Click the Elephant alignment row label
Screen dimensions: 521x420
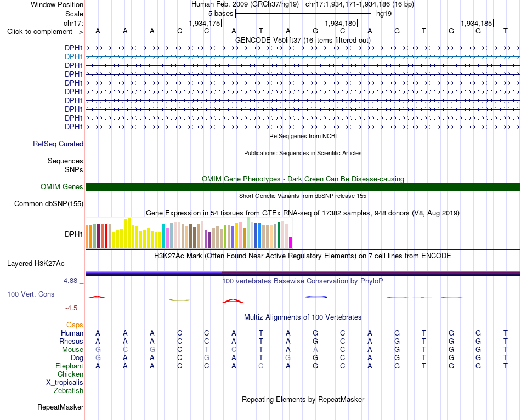pyautogui.click(x=69, y=366)
